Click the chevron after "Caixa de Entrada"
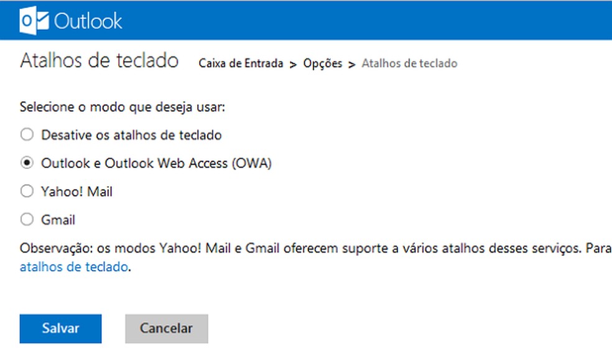 [292, 63]
